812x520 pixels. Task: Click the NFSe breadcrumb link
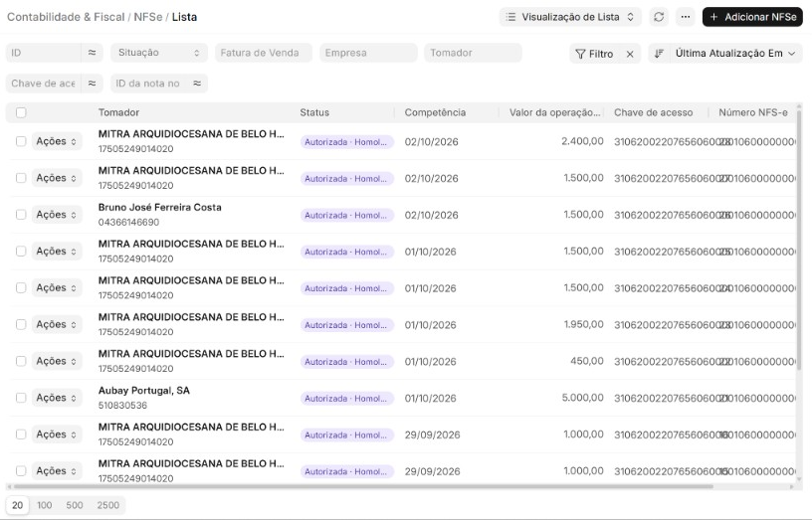point(148,17)
